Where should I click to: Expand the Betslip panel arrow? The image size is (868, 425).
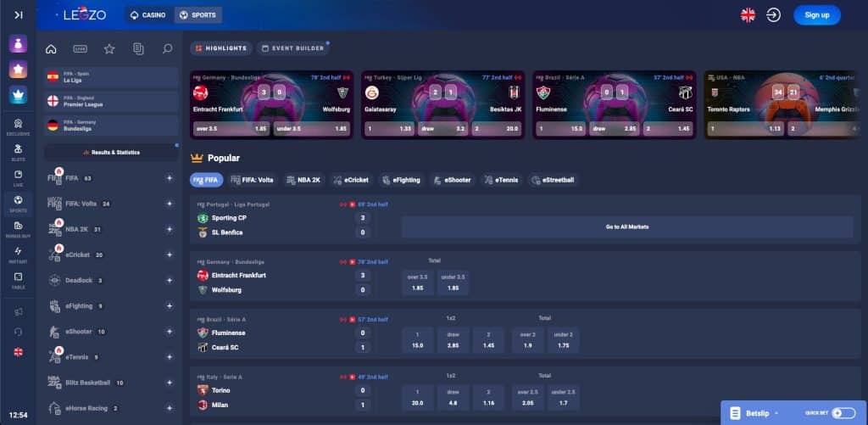tap(776, 413)
